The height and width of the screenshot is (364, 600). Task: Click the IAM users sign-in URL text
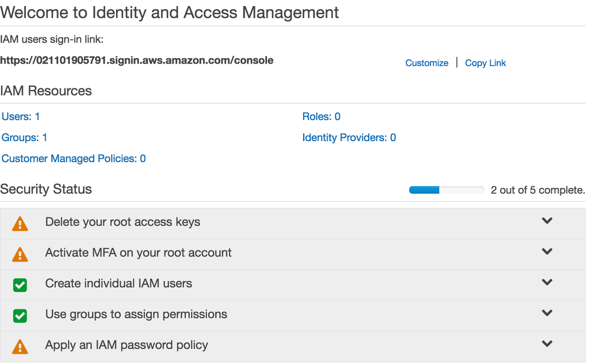click(x=136, y=61)
